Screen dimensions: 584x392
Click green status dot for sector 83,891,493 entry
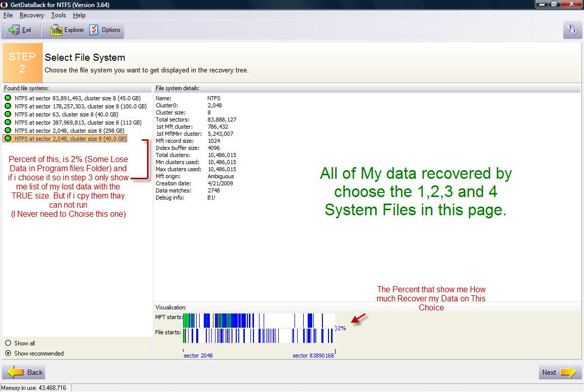click(8, 98)
